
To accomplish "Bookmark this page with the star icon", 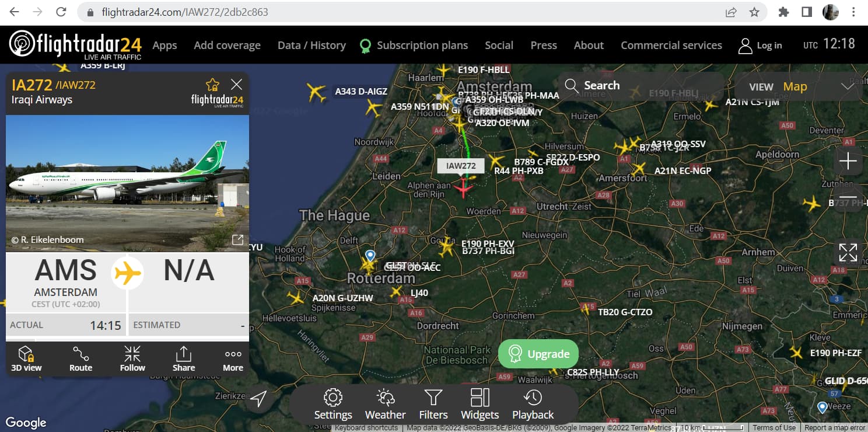I will coord(754,12).
